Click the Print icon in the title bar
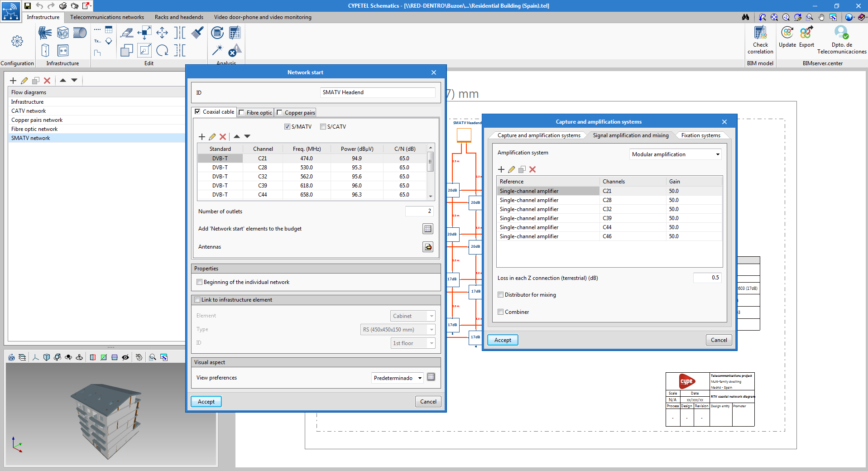The height and width of the screenshot is (471, 868). (63, 6)
